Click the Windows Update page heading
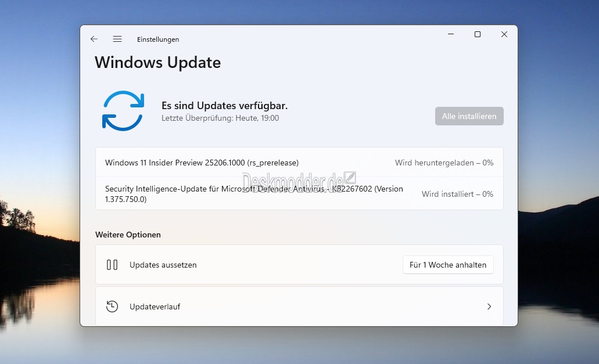The width and height of the screenshot is (599, 364). pyautogui.click(x=157, y=62)
